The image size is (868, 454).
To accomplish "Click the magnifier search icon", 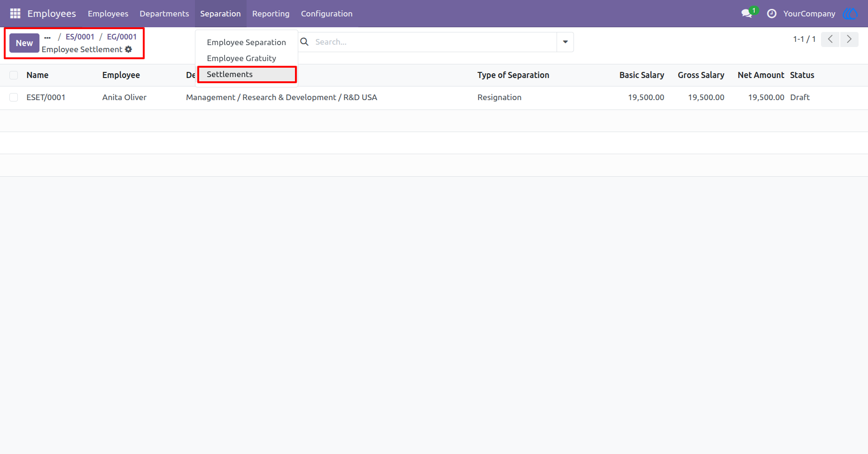I will [304, 42].
